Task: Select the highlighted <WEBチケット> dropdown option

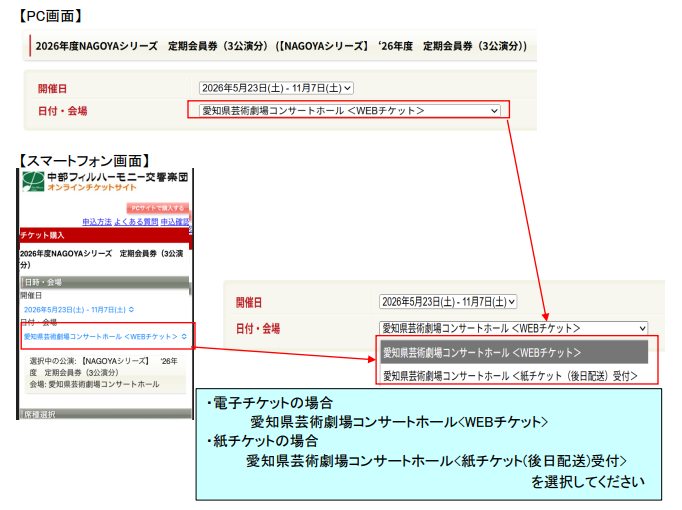Action: click(514, 352)
